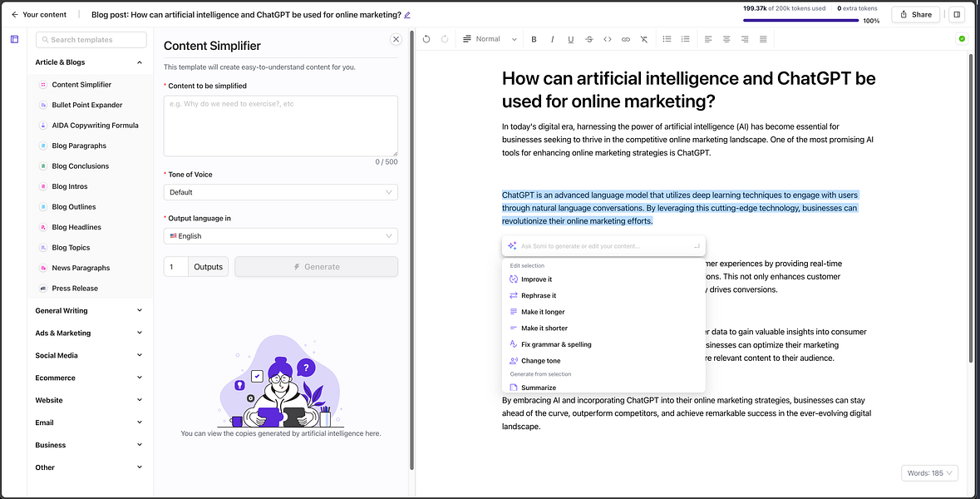Expand the General Writing category
The image size is (980, 499).
(89, 310)
